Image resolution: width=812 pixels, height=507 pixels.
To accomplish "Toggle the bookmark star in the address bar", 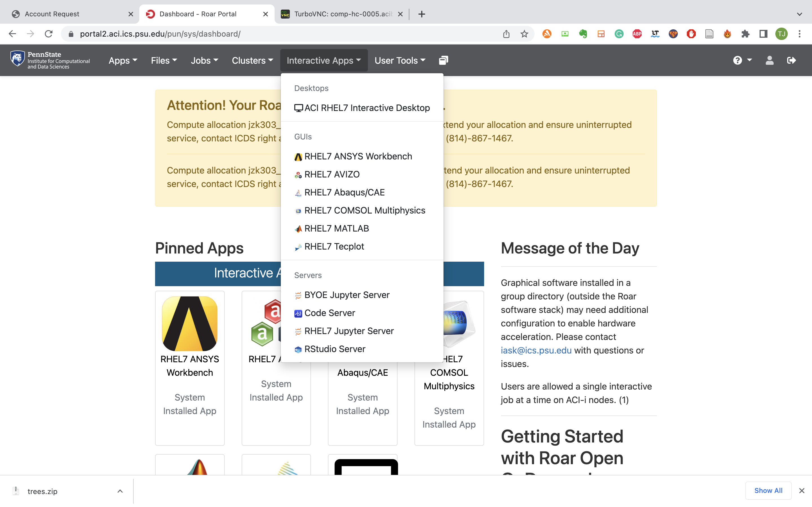I will point(524,34).
